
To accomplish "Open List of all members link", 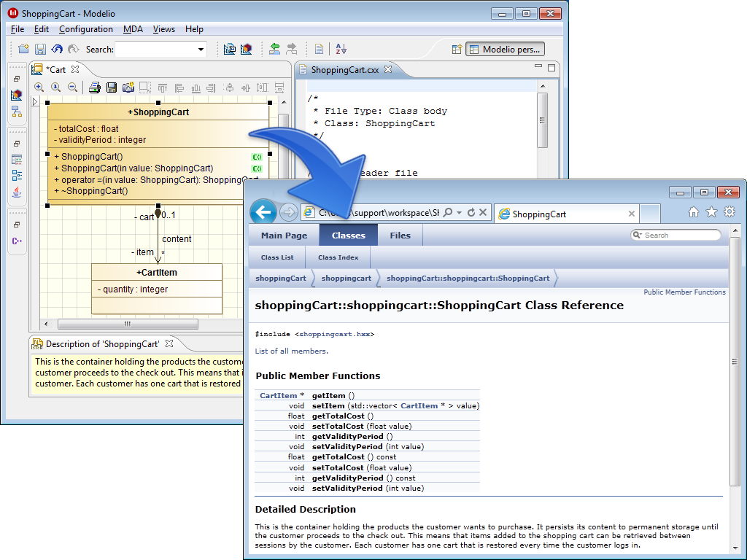I will 292,351.
